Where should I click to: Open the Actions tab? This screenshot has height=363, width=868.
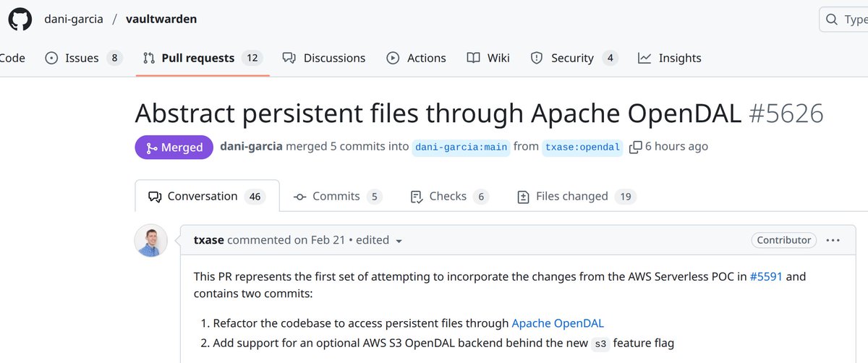tap(416, 58)
